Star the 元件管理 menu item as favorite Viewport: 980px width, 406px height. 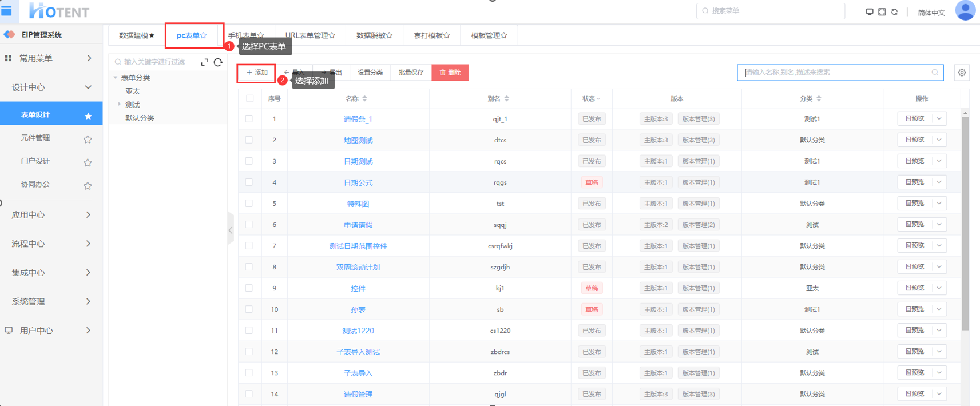coord(88,139)
